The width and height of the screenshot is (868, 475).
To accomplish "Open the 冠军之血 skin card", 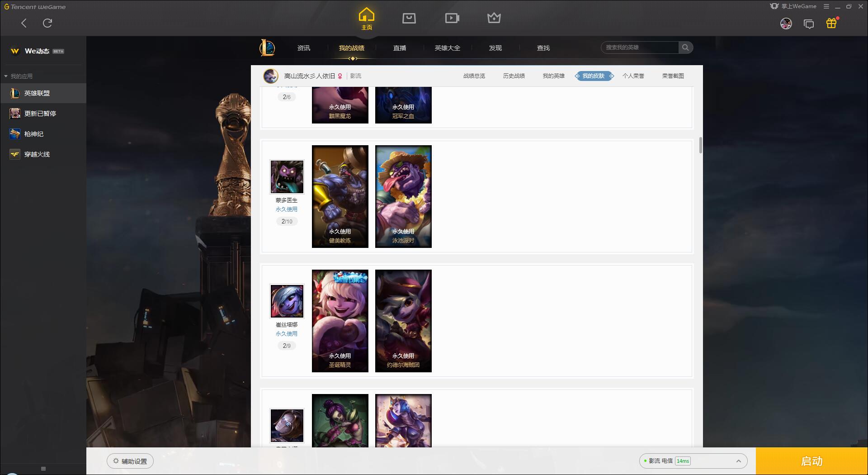I will [x=403, y=105].
